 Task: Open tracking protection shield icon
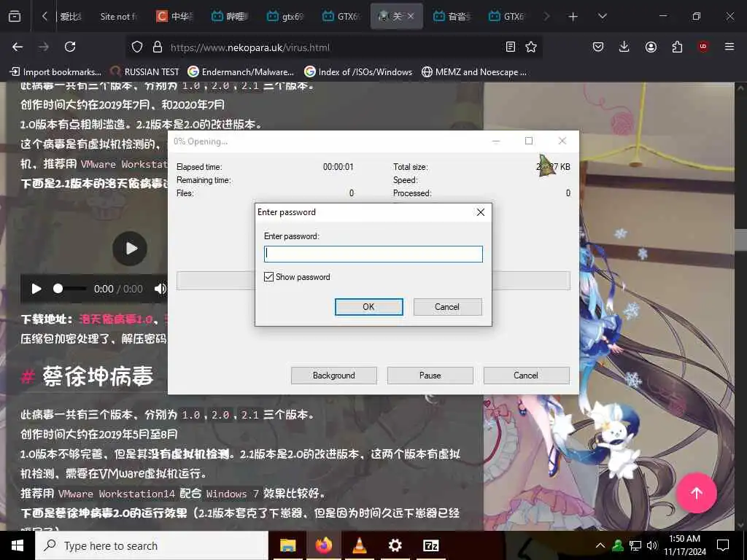tap(137, 47)
